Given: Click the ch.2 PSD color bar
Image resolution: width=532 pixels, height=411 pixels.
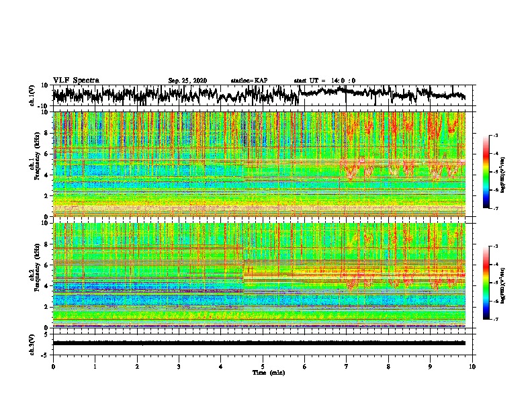Looking at the screenshot, I should pos(486,283).
